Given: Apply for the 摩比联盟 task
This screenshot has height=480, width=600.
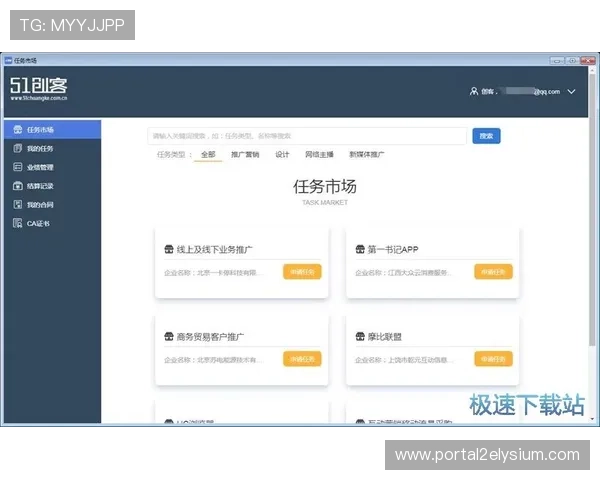Looking at the screenshot, I should pyautogui.click(x=493, y=359).
